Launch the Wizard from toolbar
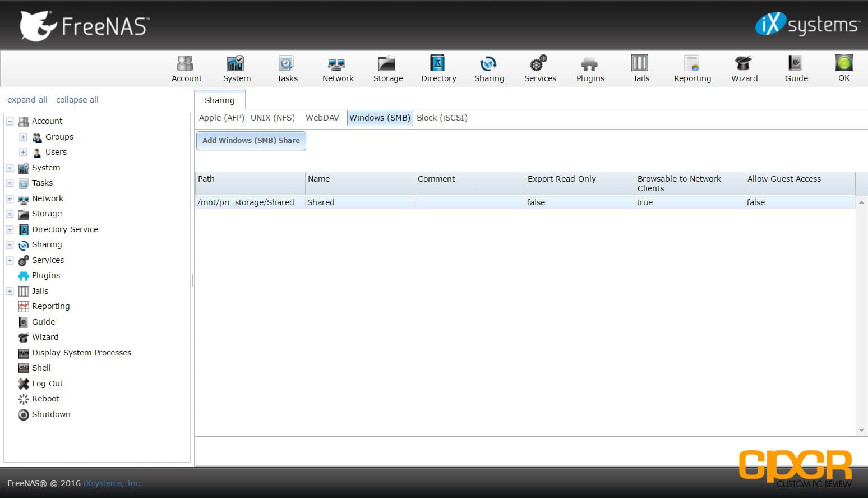The height and width of the screenshot is (499, 868). click(x=744, y=69)
